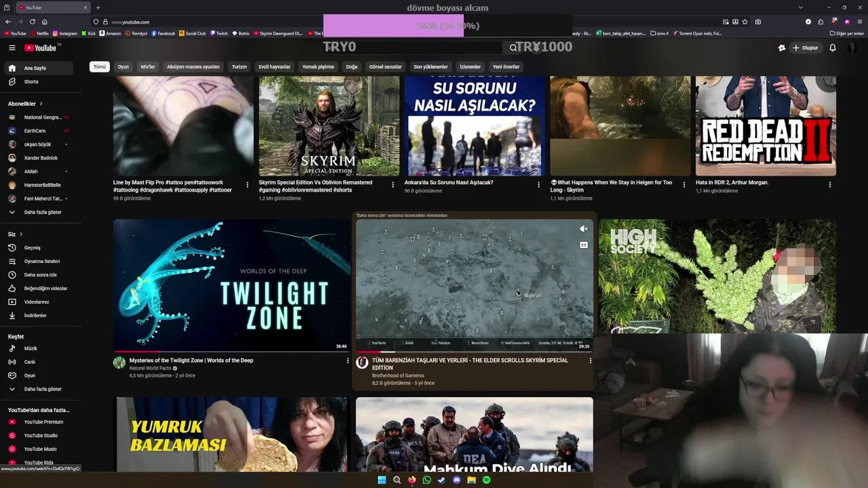Screen dimensions: 868x488
Task: Open options for Hats In RDR 2 video
Action: click(x=830, y=184)
